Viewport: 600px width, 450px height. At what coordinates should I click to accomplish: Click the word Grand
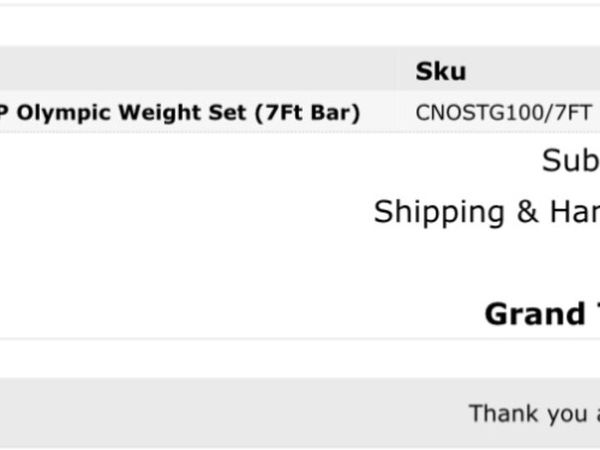coord(535,314)
